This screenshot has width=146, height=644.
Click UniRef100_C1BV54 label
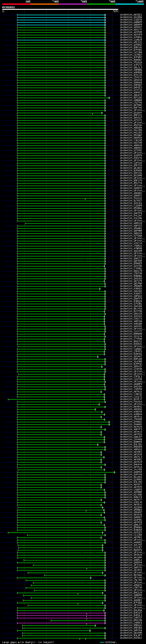tap(131, 389)
